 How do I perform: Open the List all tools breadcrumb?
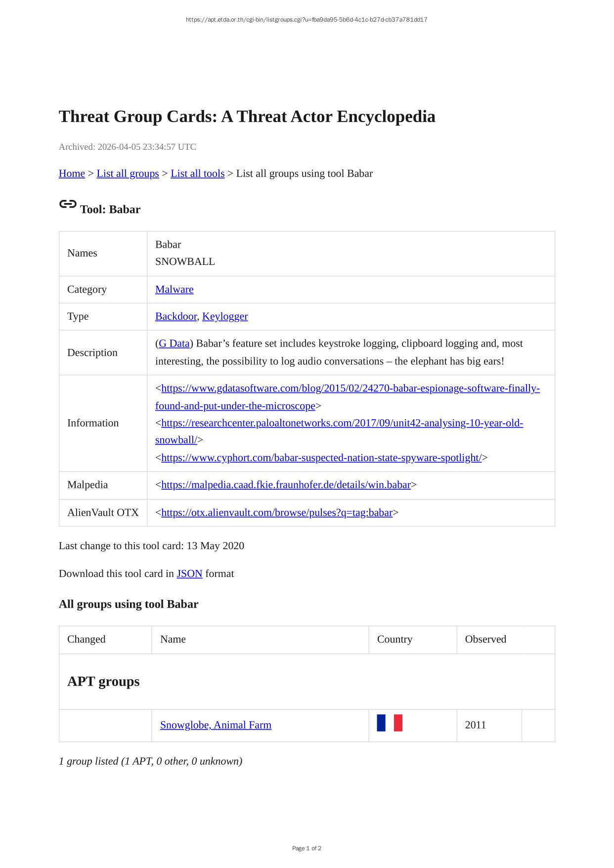(197, 174)
